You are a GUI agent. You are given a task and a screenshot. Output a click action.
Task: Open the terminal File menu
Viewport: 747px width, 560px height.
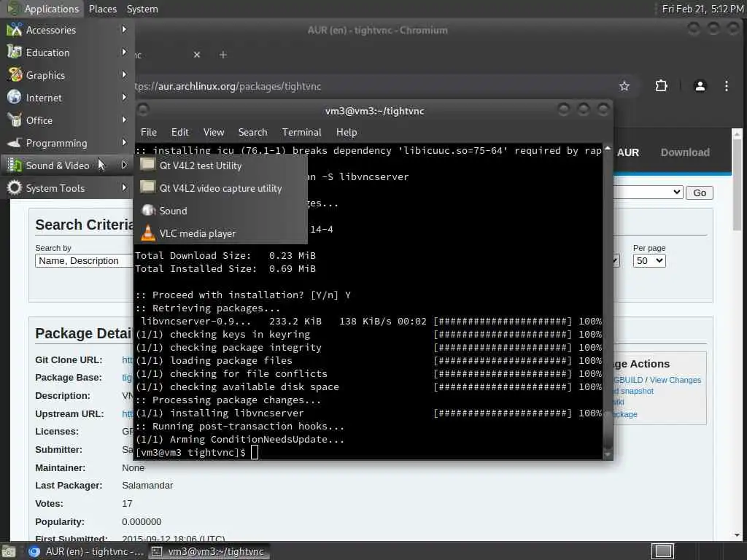pos(149,133)
